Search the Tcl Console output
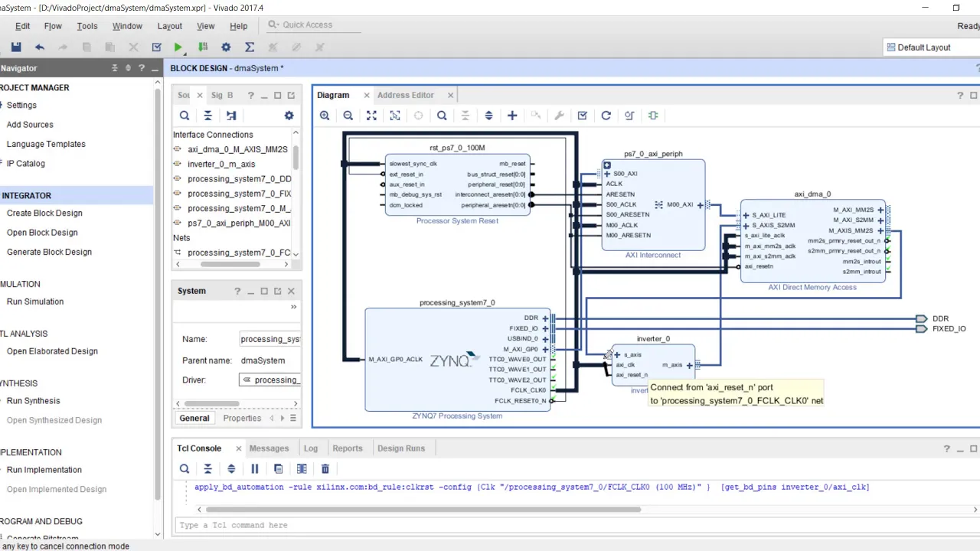Viewport: 980px width, 551px height. [185, 468]
